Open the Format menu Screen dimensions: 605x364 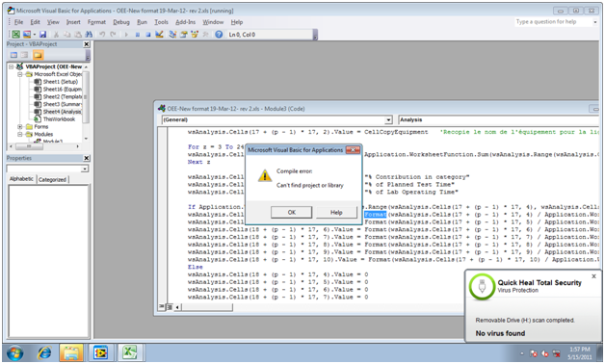point(96,22)
